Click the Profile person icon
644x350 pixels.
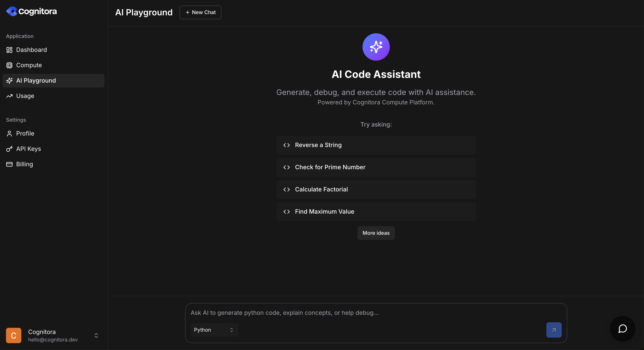click(9, 134)
